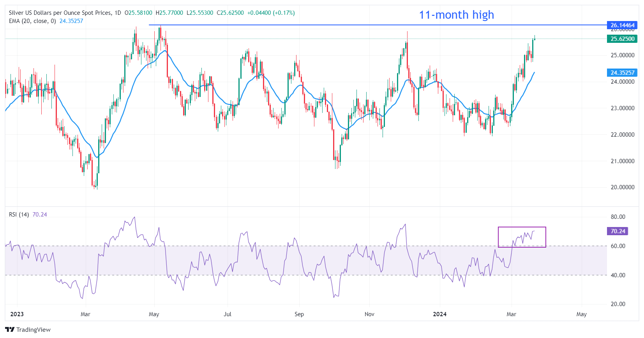The height and width of the screenshot is (338, 644).
Task: Click the TradingView logo icon
Action: click(x=10, y=330)
